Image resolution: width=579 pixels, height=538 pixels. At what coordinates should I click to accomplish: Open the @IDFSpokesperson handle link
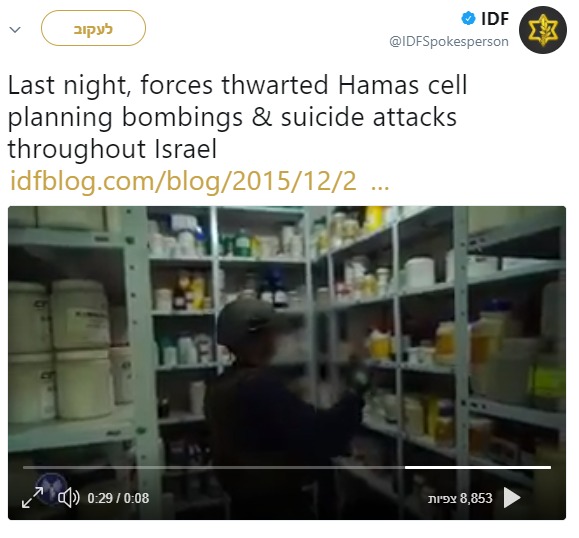[449, 41]
